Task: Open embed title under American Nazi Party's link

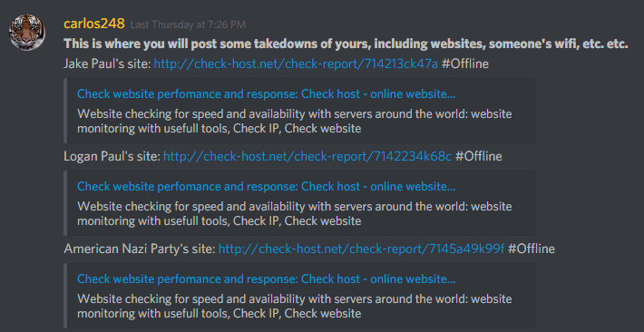Action: 266,279
